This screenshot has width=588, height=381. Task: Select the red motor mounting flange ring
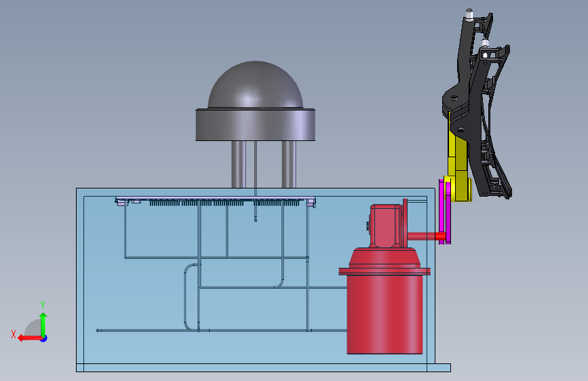pos(385,271)
